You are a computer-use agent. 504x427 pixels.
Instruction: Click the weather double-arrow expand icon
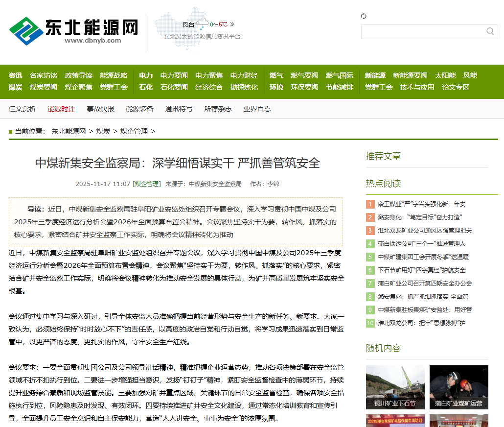click(232, 24)
